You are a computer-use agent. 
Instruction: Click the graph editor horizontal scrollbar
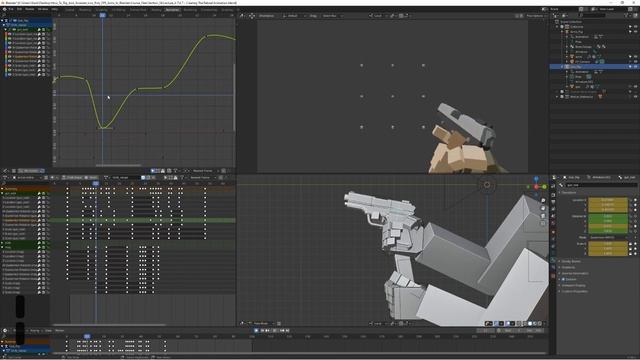tap(118, 165)
